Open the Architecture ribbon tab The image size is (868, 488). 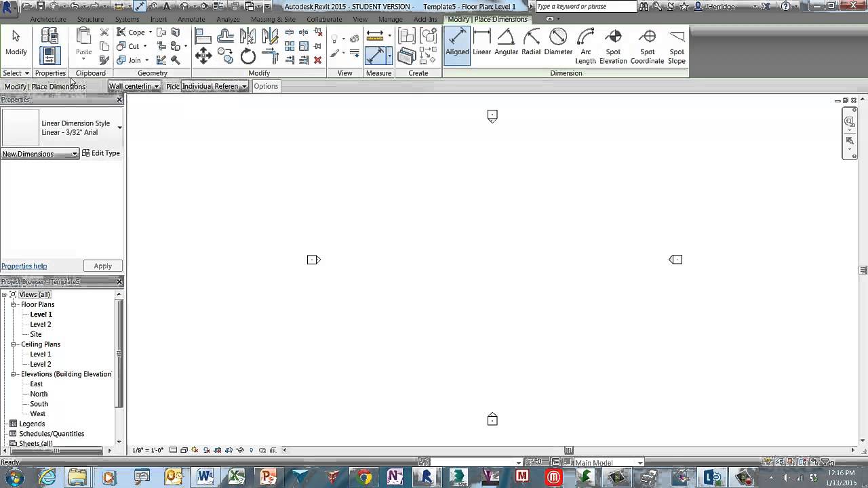48,20
